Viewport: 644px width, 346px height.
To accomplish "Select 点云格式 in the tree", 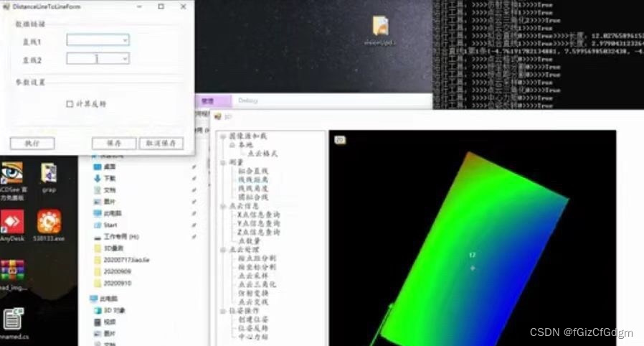I will [x=262, y=154].
